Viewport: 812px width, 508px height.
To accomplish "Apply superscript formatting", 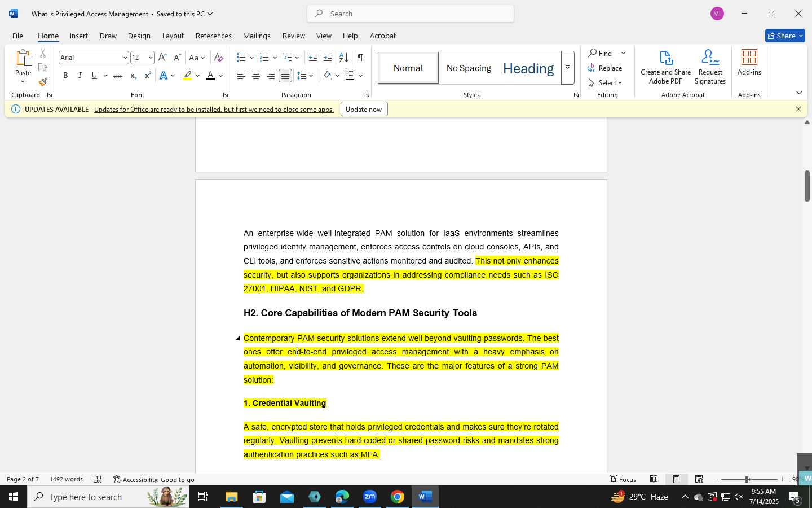I will tap(148, 76).
